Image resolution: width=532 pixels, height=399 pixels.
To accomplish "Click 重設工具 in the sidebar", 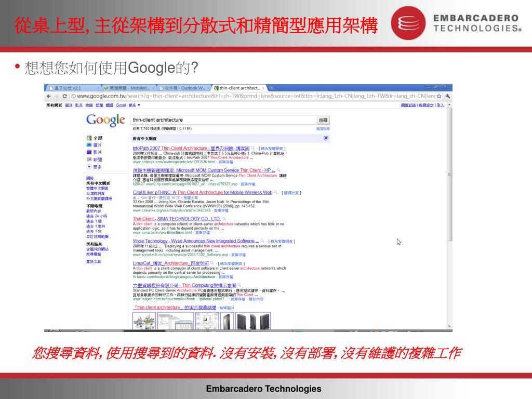I will [94, 262].
